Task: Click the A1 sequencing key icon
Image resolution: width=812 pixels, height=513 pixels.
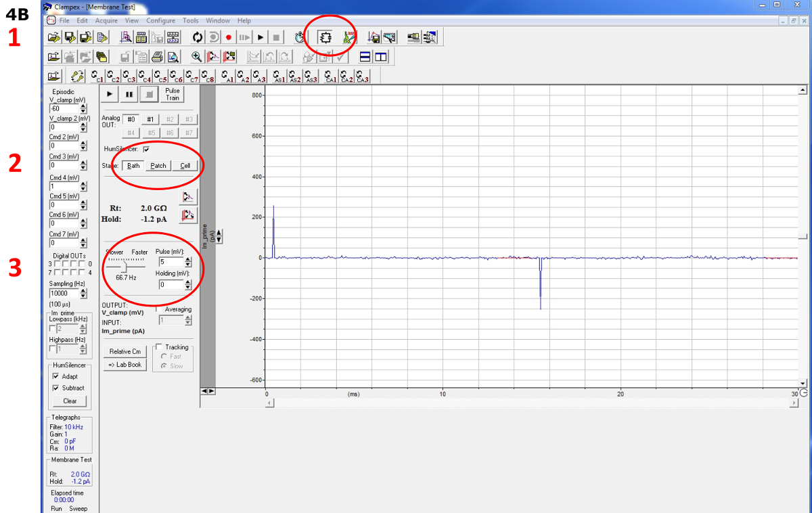Action: 228,76
